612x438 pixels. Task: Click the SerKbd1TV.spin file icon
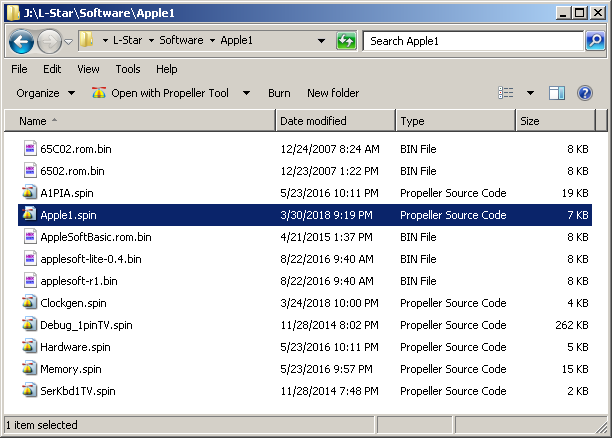[29, 390]
